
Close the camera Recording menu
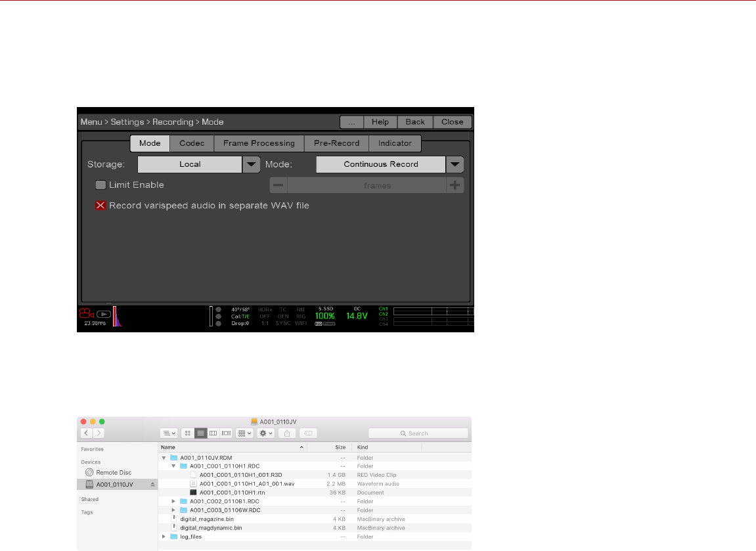point(453,122)
